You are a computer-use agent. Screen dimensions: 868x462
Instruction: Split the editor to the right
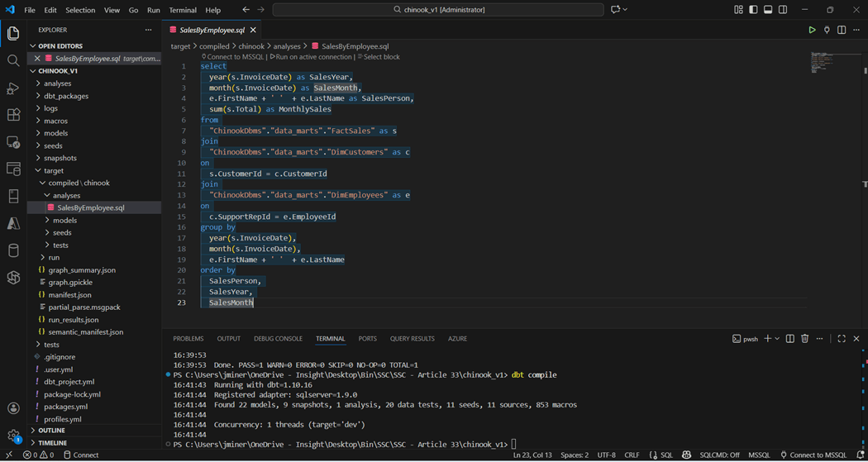(x=842, y=30)
